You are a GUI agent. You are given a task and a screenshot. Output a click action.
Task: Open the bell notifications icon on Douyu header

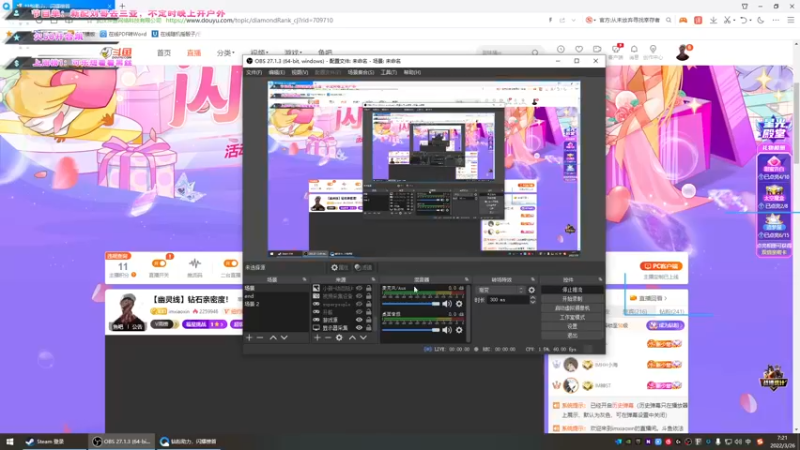(634, 49)
